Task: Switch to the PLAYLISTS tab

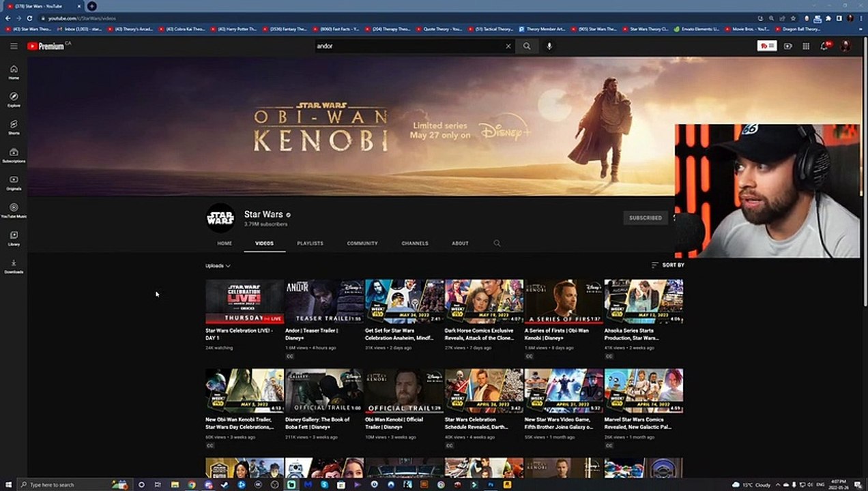Action: click(x=310, y=243)
